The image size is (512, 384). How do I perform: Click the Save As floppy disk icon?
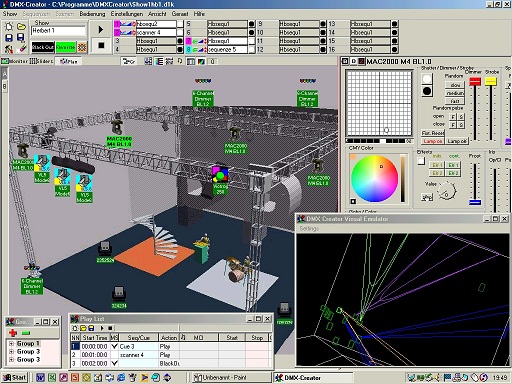[21, 38]
